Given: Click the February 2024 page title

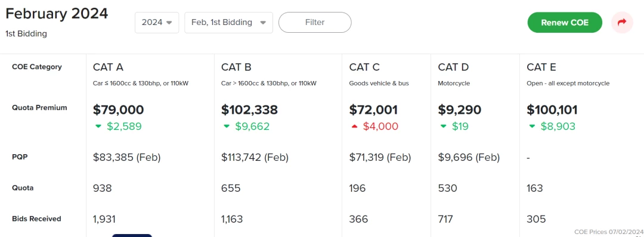Looking at the screenshot, I should [x=57, y=14].
